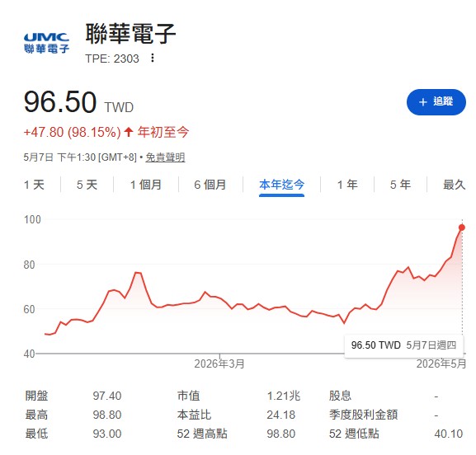This screenshot has width=476, height=455.
Task: Click the 季度股利金額 label
Action: coord(363,415)
